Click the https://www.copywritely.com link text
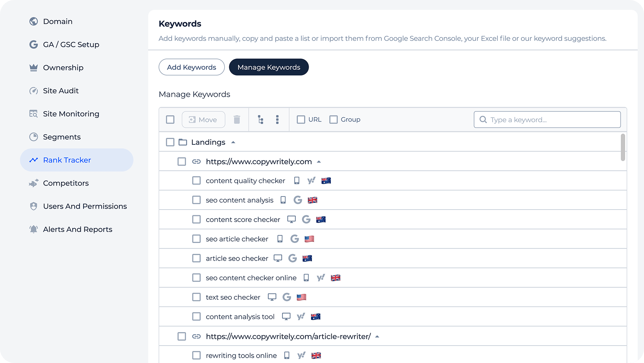The width and height of the screenshot is (644, 363). pyautogui.click(x=259, y=162)
